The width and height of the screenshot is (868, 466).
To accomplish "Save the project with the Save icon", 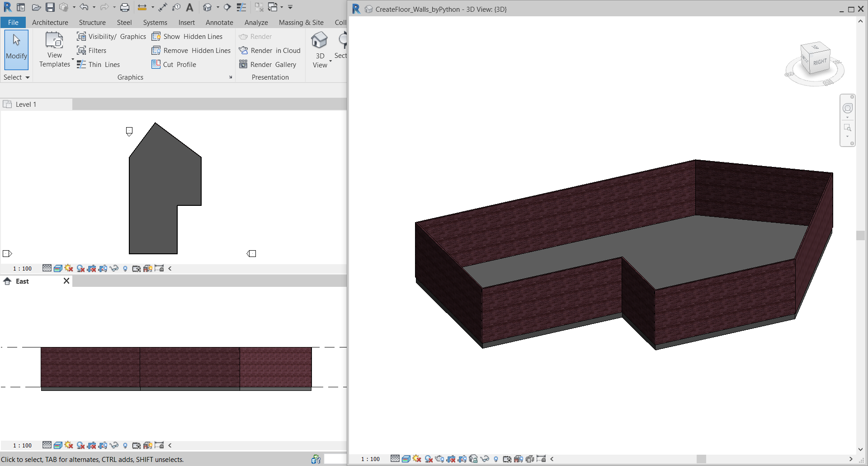I will [50, 7].
